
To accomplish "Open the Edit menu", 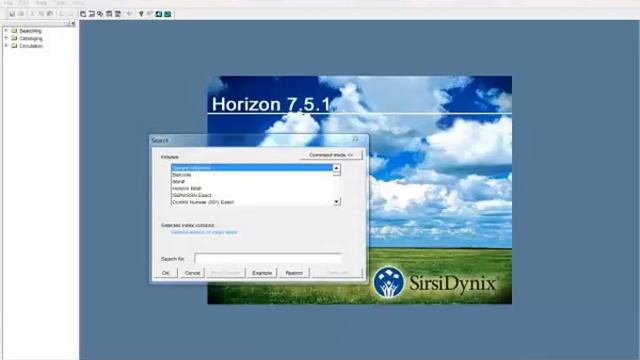I will (x=24, y=3).
